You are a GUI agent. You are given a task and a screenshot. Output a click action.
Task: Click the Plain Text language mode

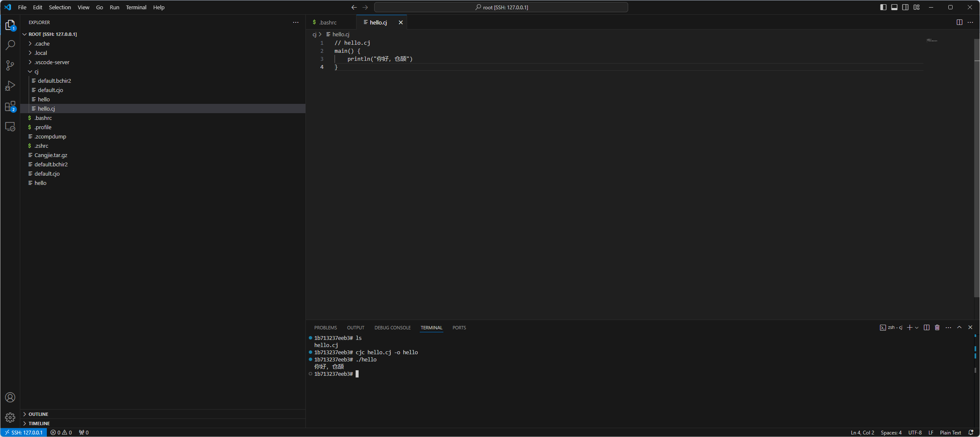pos(950,432)
